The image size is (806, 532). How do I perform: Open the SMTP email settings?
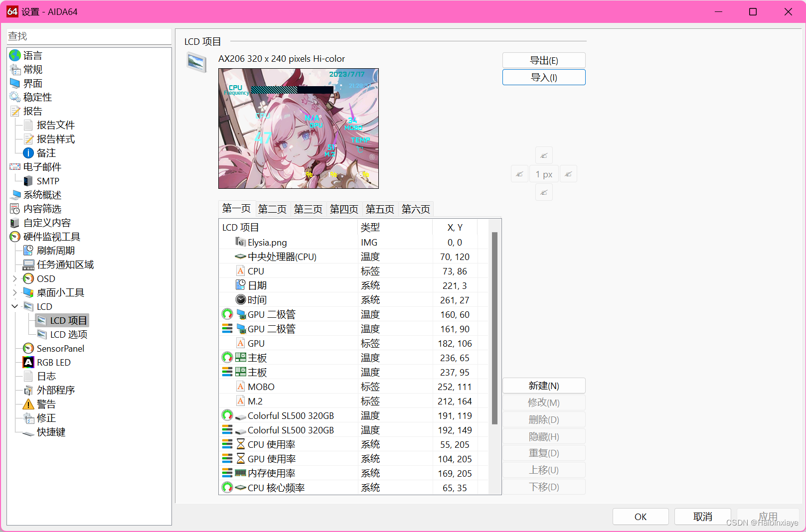pyautogui.click(x=49, y=181)
